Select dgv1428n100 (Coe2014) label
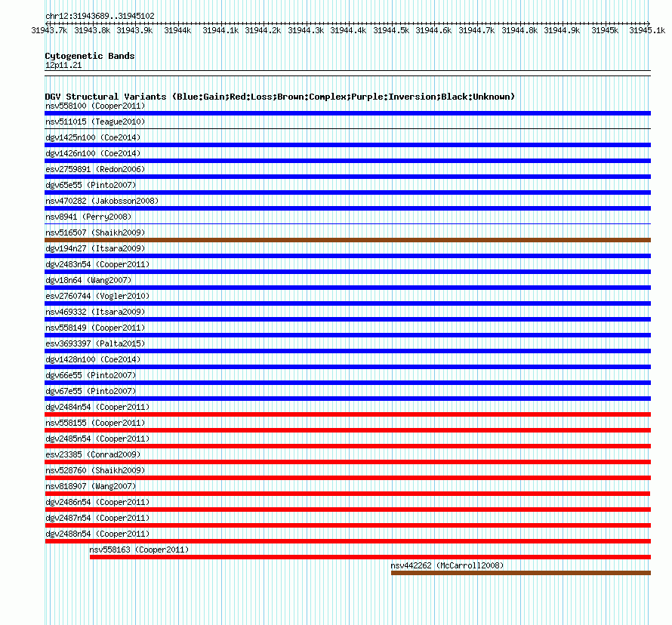Viewport: 672px width, 625px height. coord(93,359)
